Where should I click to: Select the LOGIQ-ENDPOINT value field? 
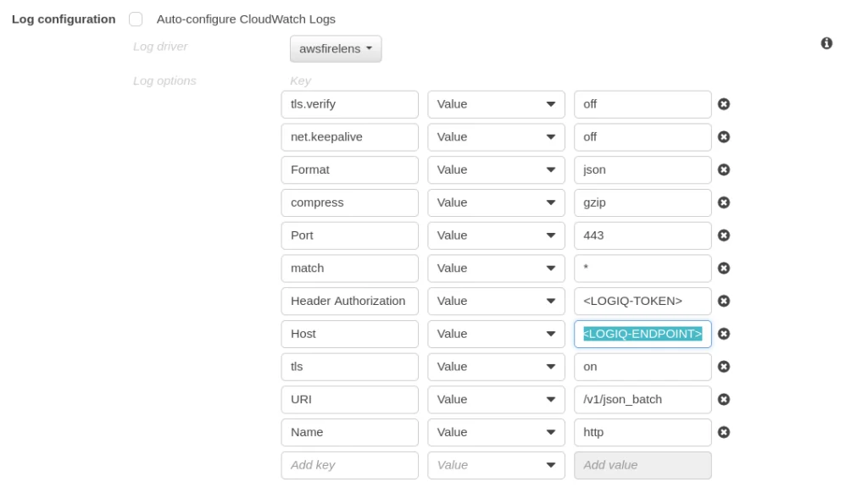click(x=642, y=334)
